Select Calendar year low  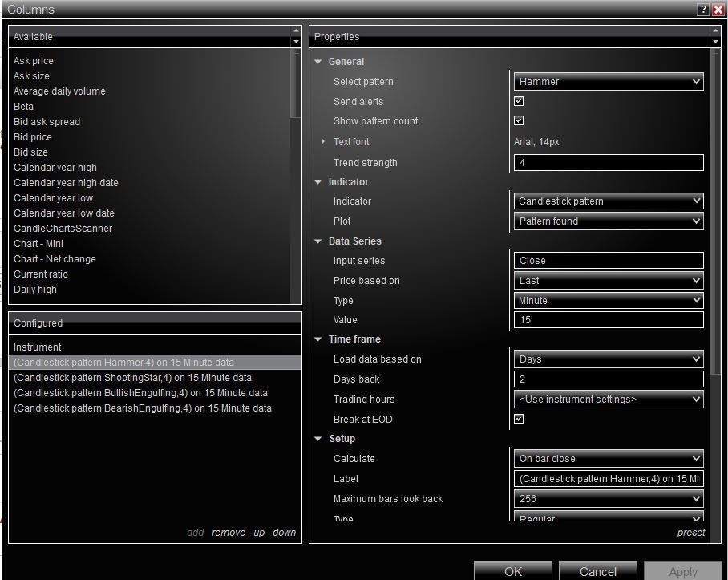click(x=54, y=198)
